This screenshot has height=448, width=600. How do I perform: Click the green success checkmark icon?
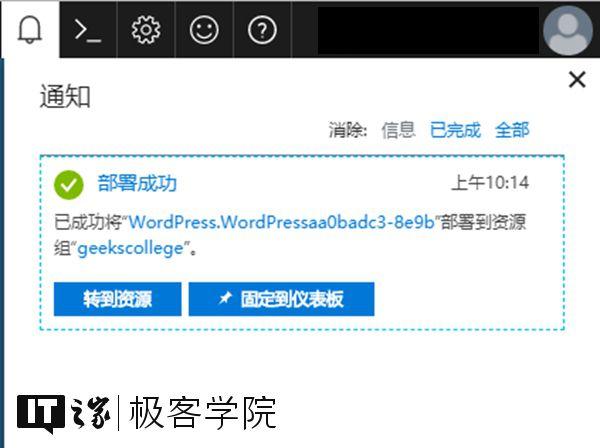pos(68,185)
